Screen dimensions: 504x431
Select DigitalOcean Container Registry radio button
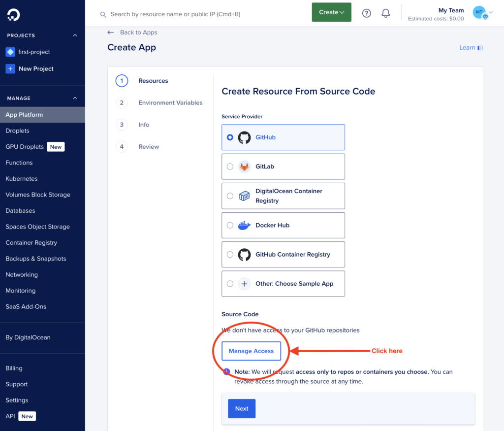click(230, 196)
